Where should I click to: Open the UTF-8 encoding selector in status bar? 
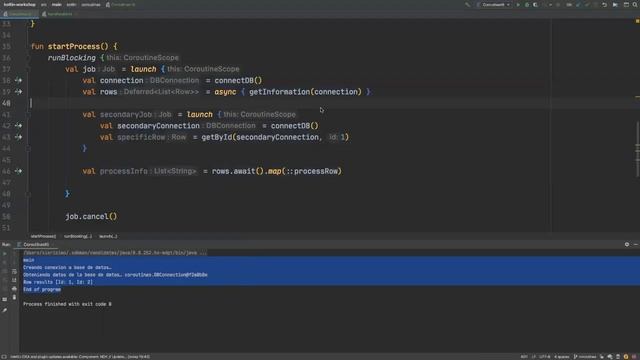coord(545,357)
